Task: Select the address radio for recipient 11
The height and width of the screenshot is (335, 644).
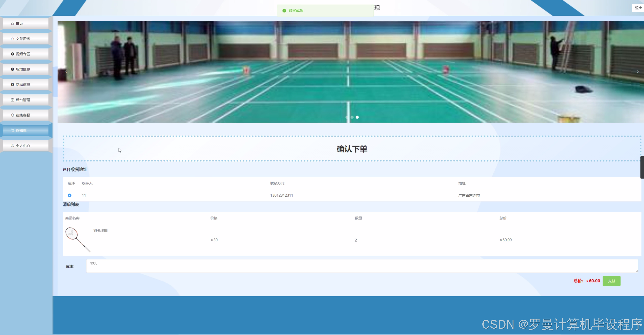Action: click(x=69, y=195)
